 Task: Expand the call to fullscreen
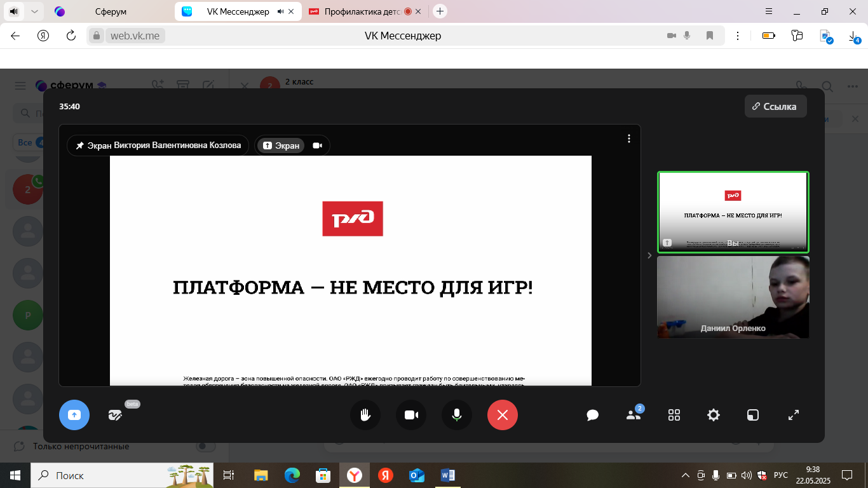point(794,415)
